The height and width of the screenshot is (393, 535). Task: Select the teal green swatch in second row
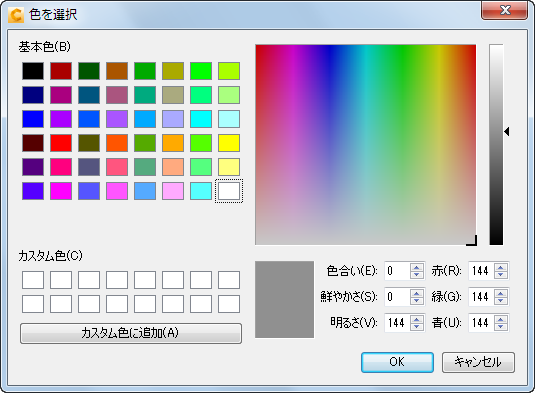pos(145,94)
